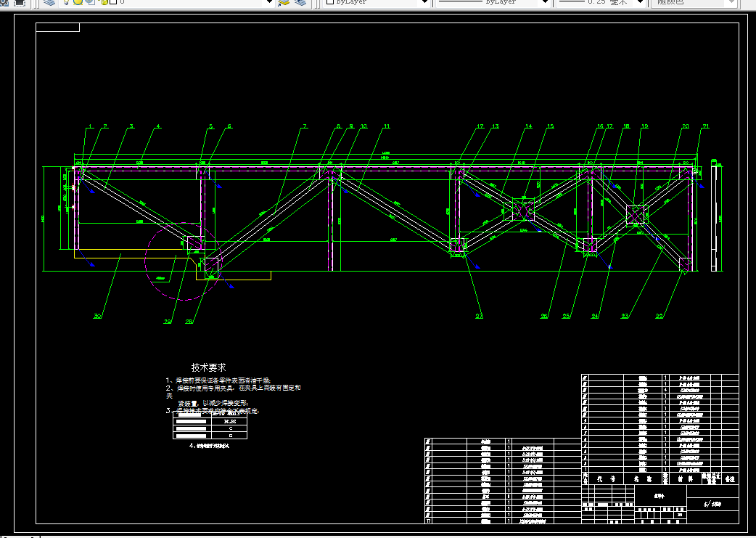Screen dimensions: 756x538
Task: Select technical requirement note 4 text
Action: tap(209, 446)
